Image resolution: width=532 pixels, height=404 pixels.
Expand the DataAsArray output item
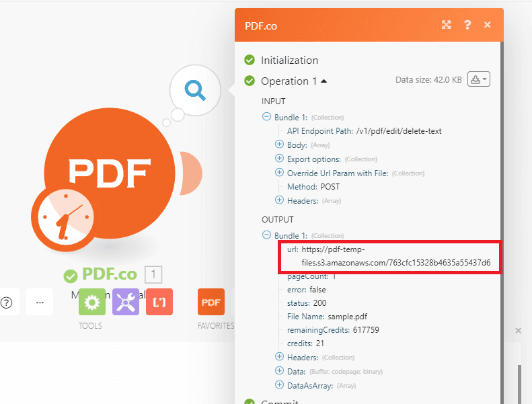pyautogui.click(x=279, y=385)
